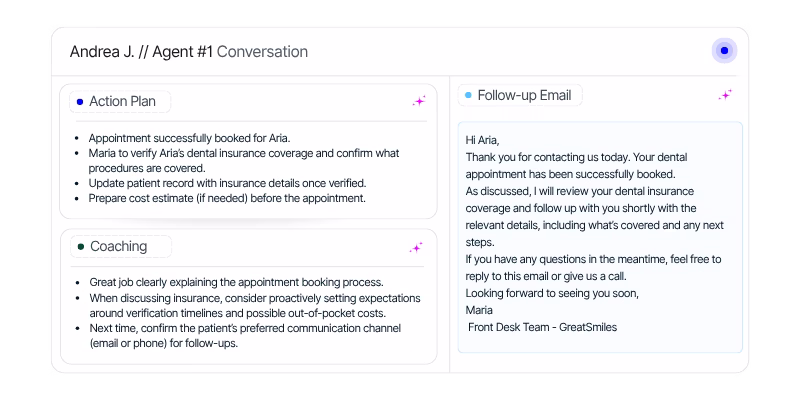This screenshot has width=800, height=400.
Task: Click the 'Hi Aria,' greeting line
Action: pyautogui.click(x=483, y=140)
